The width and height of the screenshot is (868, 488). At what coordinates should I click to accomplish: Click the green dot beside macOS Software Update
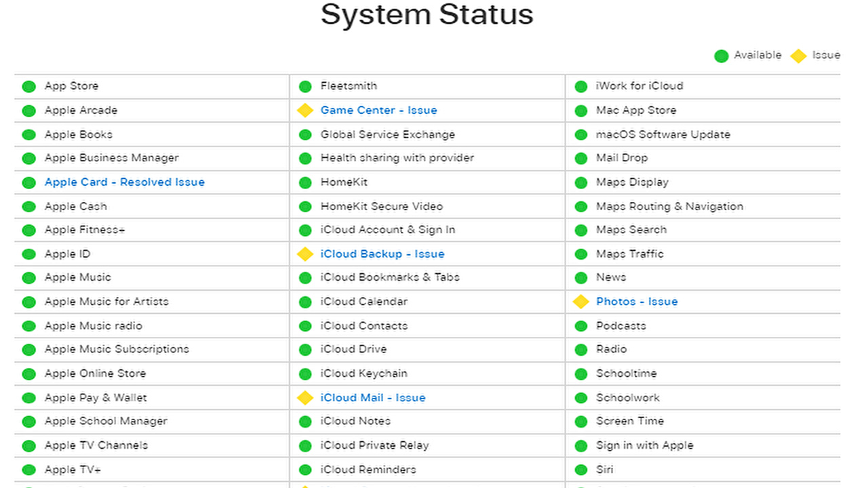pyautogui.click(x=581, y=134)
